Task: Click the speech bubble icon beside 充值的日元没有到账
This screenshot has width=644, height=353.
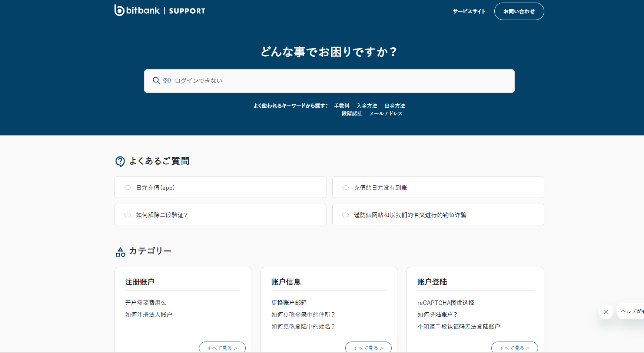Action: click(x=345, y=187)
